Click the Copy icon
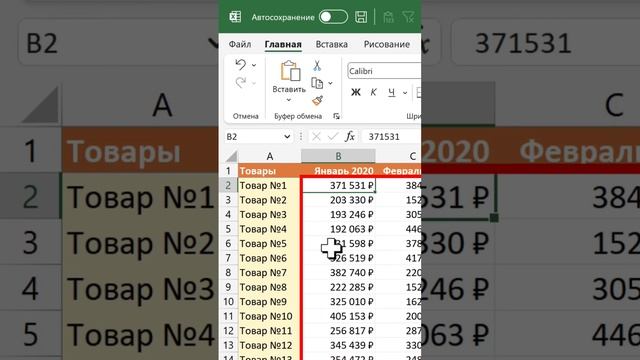This screenshot has width=640, height=360. point(317,83)
